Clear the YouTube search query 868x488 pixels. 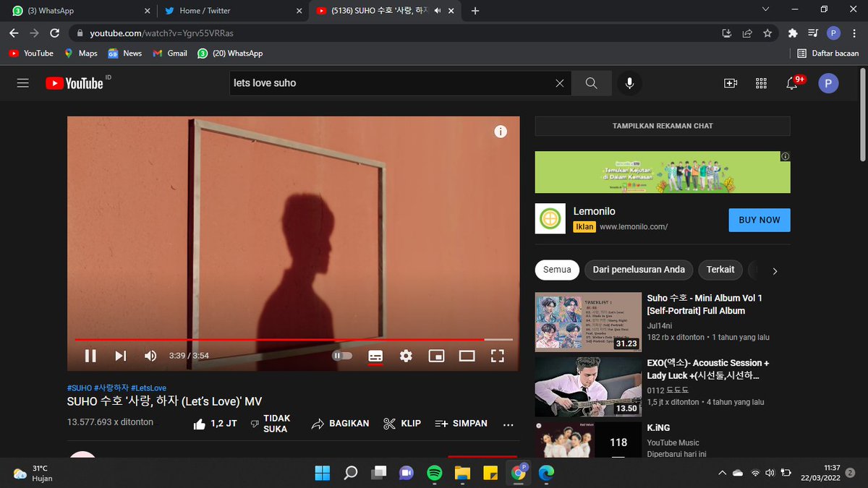click(x=559, y=83)
